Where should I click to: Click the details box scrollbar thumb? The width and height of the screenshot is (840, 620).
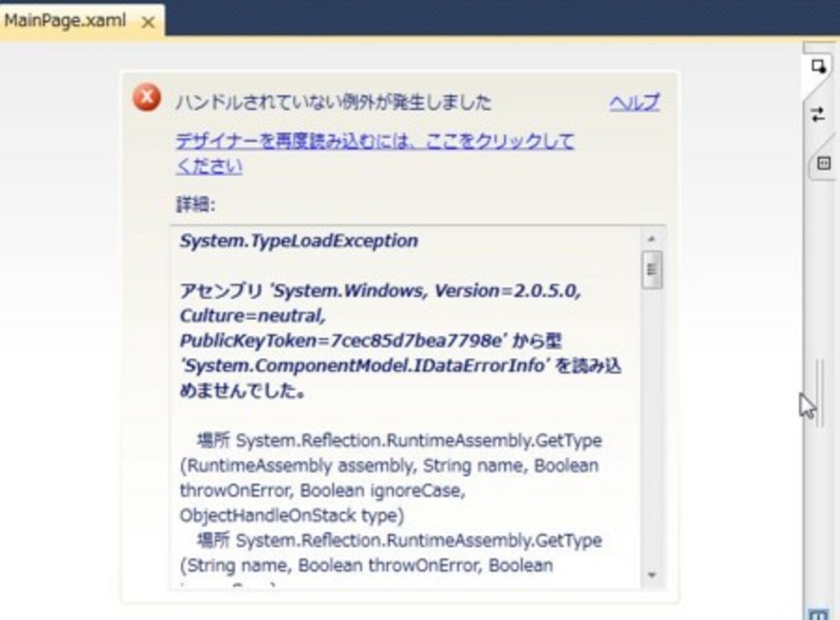click(651, 270)
